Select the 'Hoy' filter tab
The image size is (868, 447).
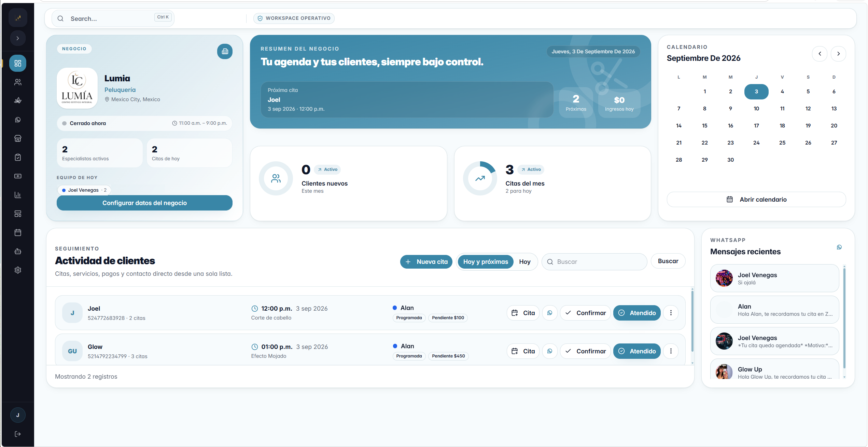pos(525,262)
